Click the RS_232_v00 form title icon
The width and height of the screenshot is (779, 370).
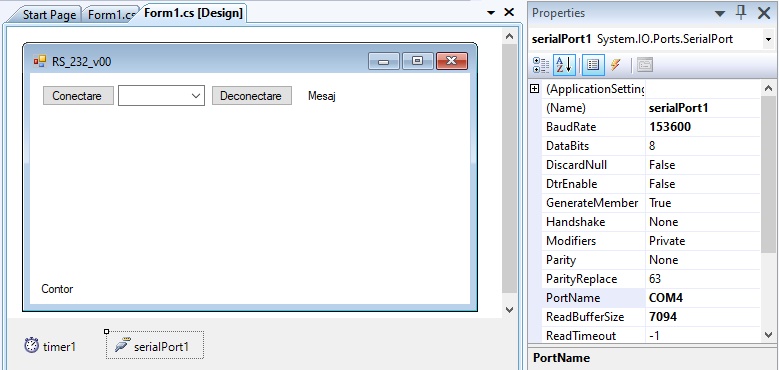pos(40,61)
